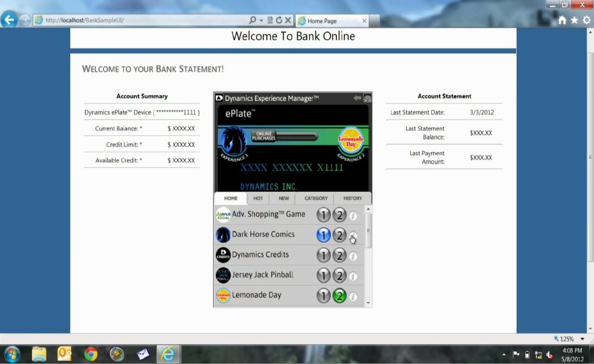This screenshot has width=594, height=364.
Task: Open the 125% zoom level dropdown
Action: point(583,338)
